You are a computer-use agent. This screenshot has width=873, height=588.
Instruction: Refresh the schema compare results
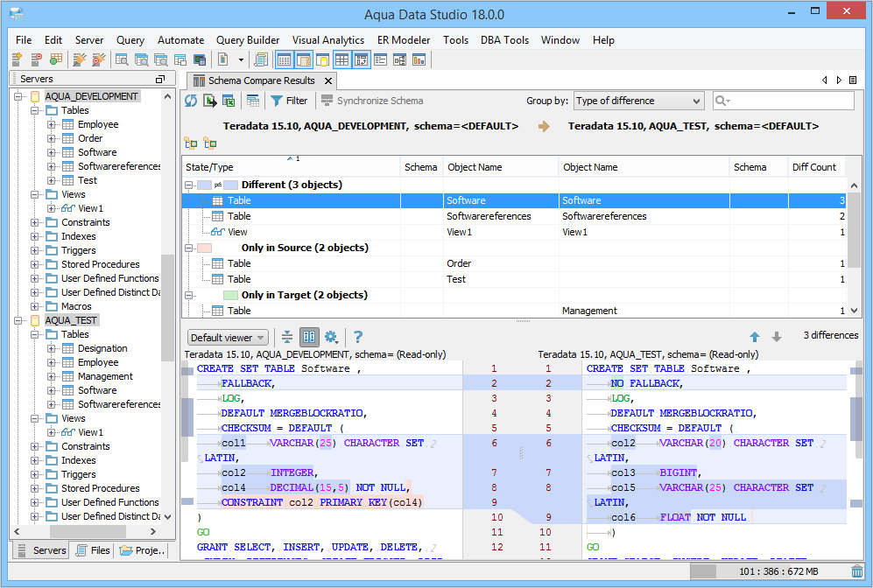tap(191, 101)
